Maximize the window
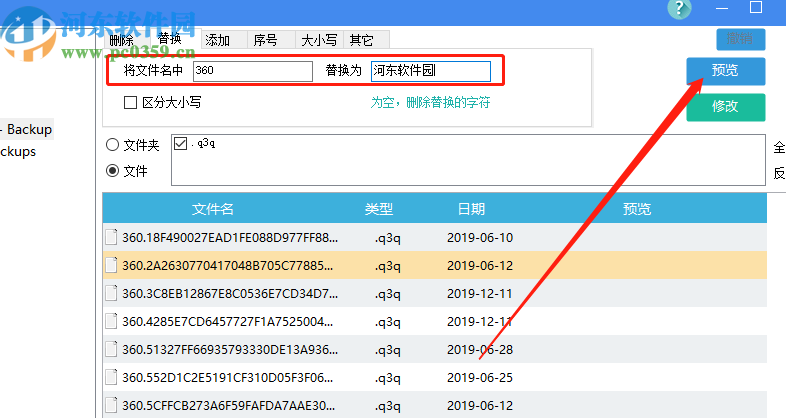Viewport: 786px width, 418px height. (x=756, y=7)
